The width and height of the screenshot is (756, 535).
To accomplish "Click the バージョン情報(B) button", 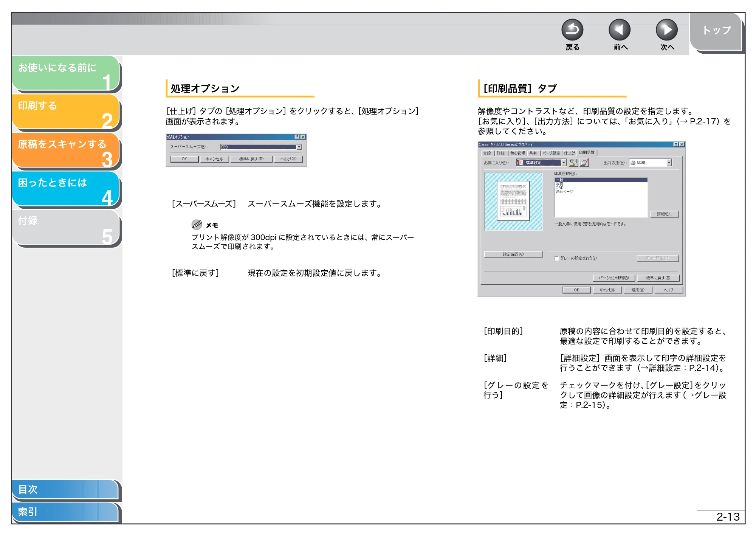I will click(613, 278).
